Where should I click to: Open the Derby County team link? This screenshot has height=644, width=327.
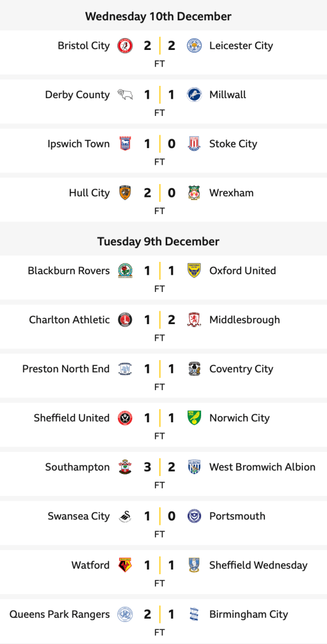[x=77, y=95]
